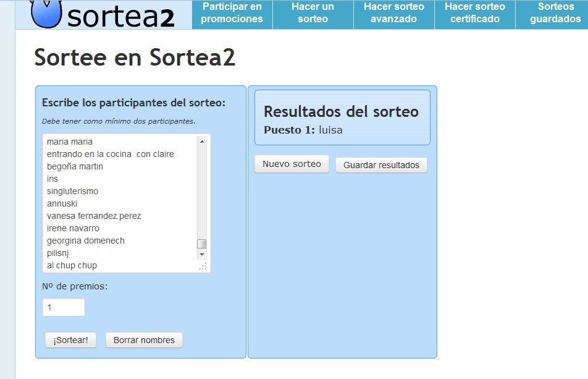This screenshot has width=588, height=379.
Task: Open Hacer sorteo avanzado section
Action: 394,13
